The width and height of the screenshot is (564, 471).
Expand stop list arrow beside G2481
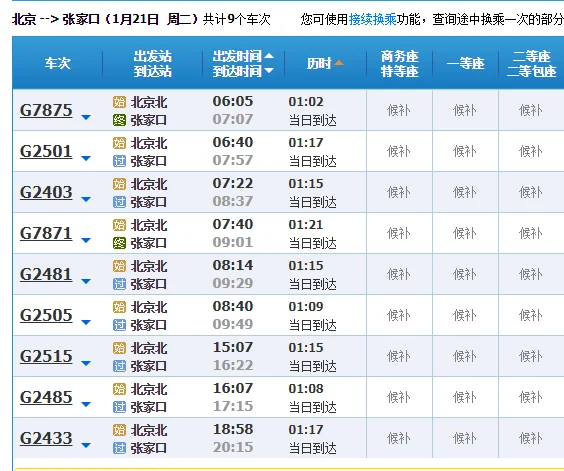(86, 281)
